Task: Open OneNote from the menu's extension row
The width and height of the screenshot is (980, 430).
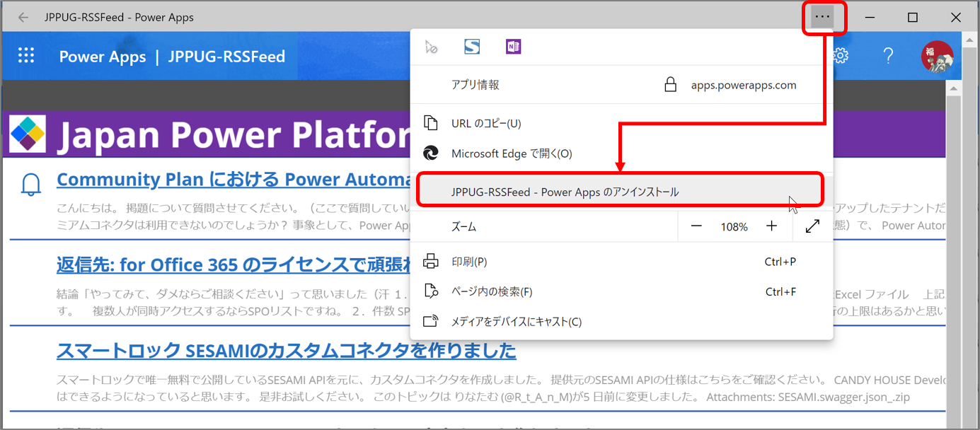Action: point(513,47)
